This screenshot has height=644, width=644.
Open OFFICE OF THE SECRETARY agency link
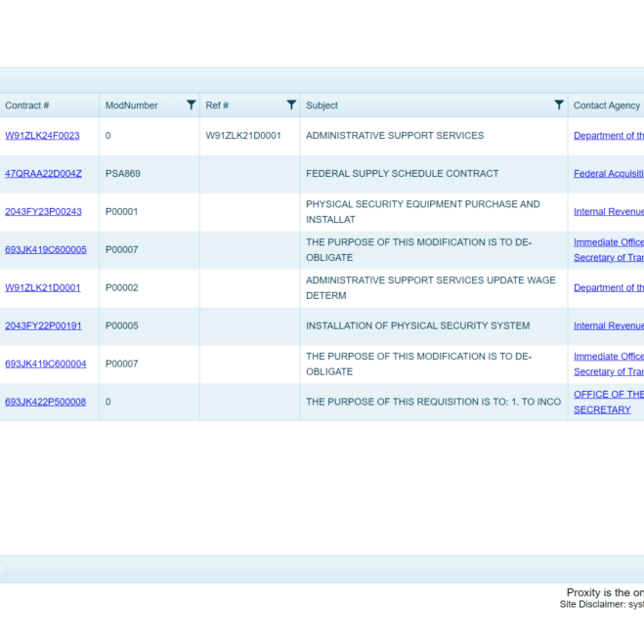[x=609, y=402]
